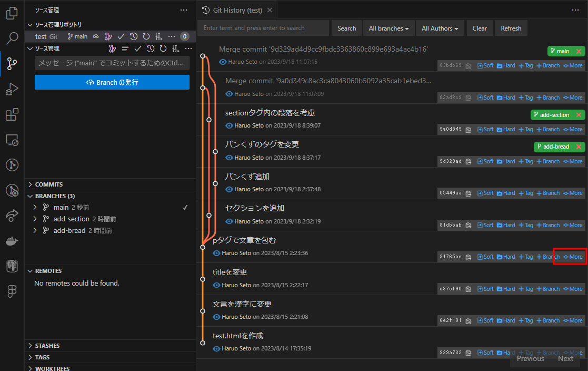Click the Search button
This screenshot has width=588, height=371.
pyautogui.click(x=346, y=28)
